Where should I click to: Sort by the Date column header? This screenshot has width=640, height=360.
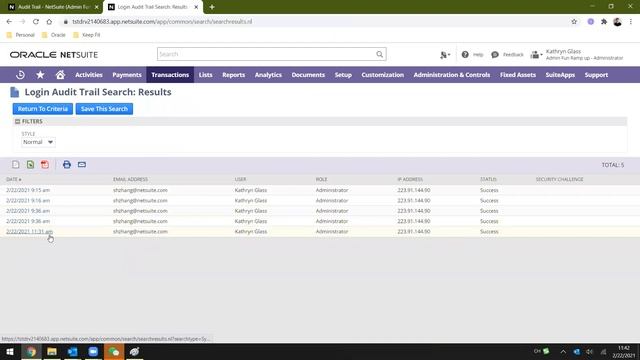[13, 179]
